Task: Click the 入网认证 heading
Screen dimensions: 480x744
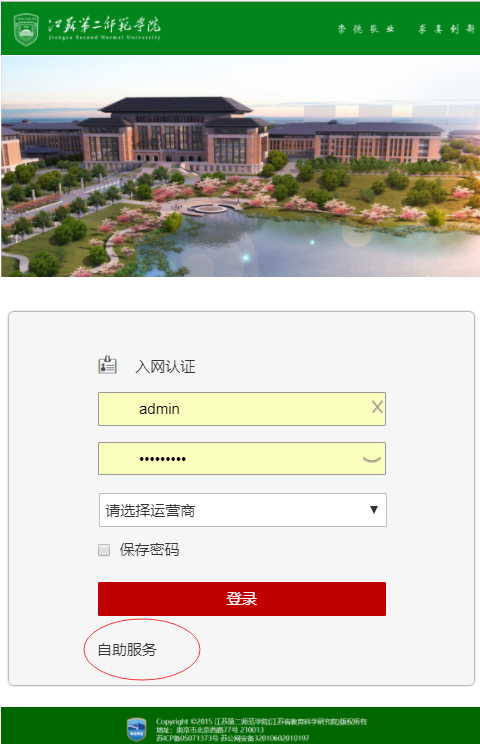Action: [165, 366]
